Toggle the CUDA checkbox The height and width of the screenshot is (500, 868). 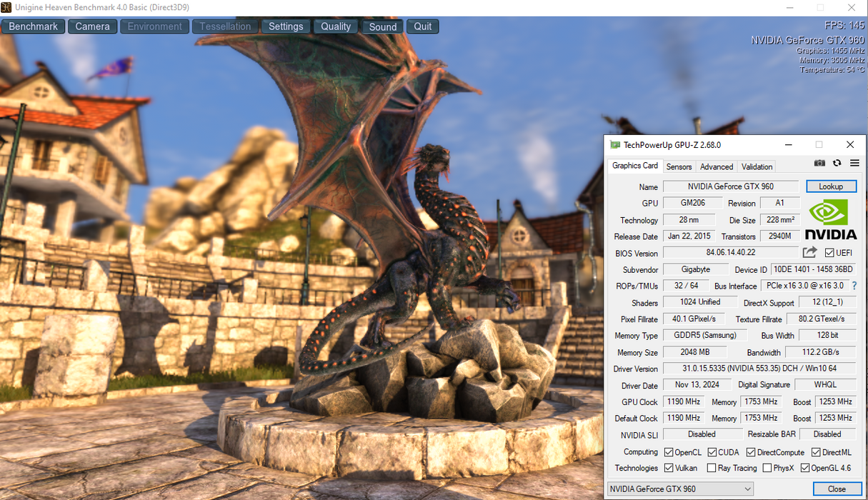click(x=712, y=452)
